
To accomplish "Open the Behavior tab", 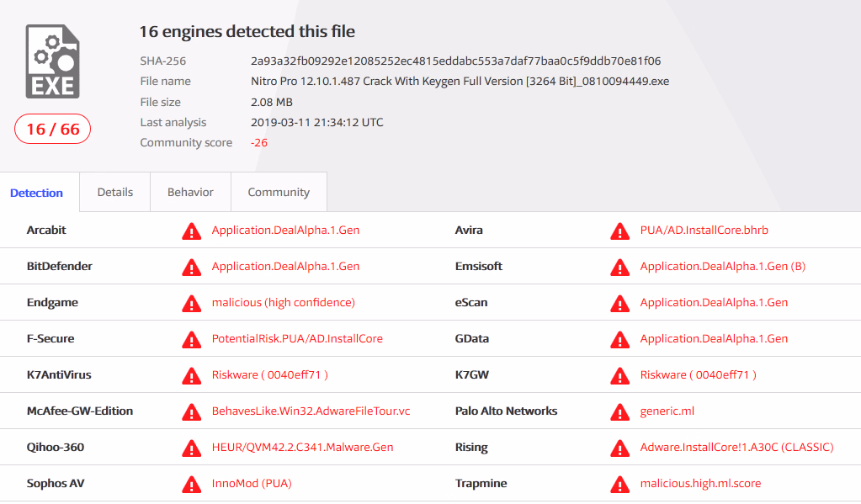I will (x=190, y=192).
